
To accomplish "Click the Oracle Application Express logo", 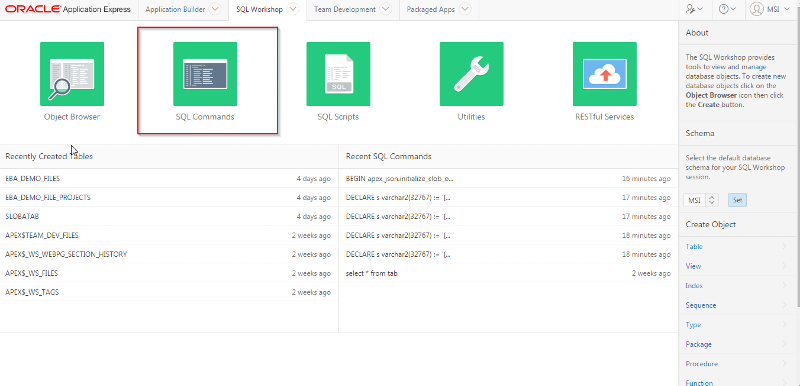I will pyautogui.click(x=68, y=9).
